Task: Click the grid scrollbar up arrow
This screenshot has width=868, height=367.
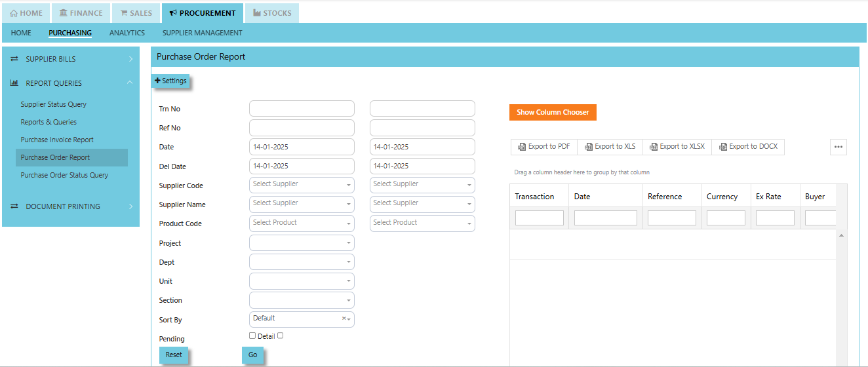Action: [841, 235]
